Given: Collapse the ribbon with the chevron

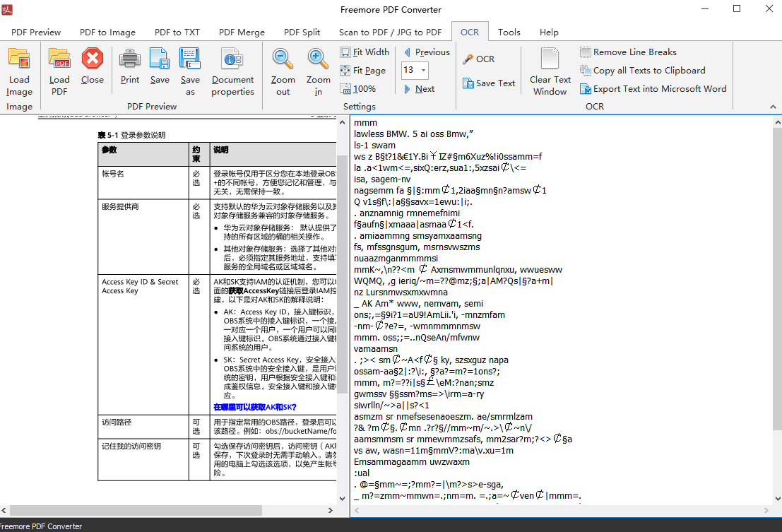Looking at the screenshot, I should (773, 107).
